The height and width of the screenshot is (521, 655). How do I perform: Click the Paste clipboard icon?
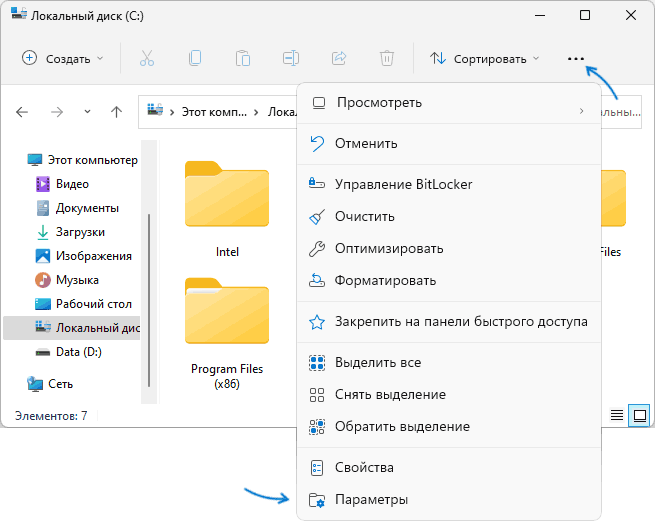pyautogui.click(x=243, y=58)
